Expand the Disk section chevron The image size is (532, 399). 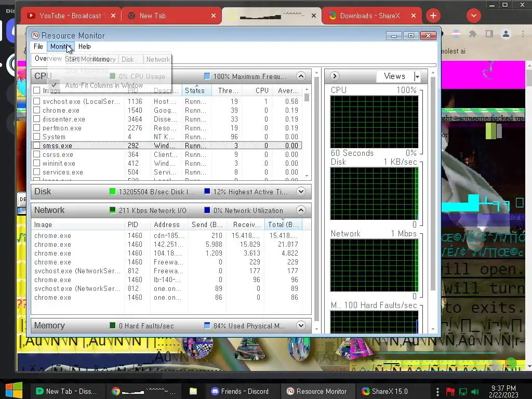301,191
